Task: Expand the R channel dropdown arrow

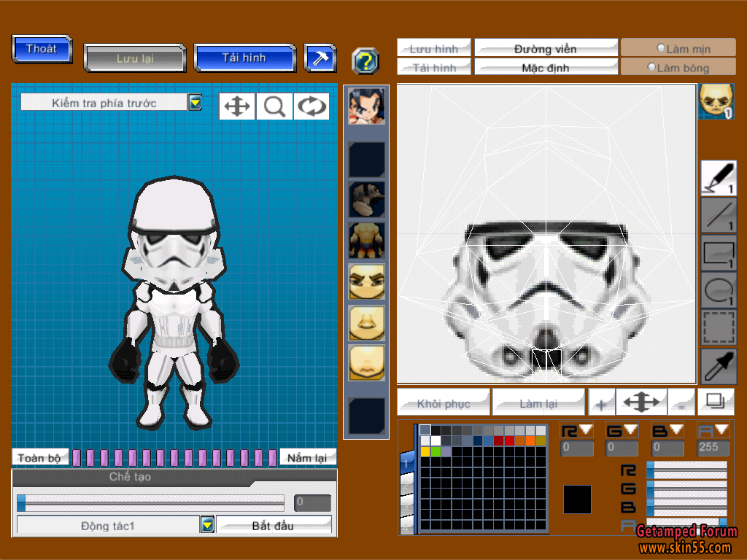Action: tap(586, 429)
